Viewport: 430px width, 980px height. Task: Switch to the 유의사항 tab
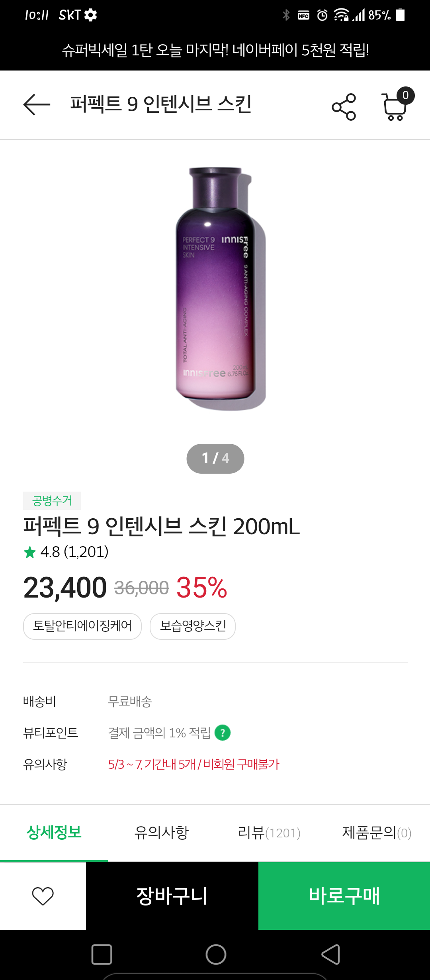(161, 833)
